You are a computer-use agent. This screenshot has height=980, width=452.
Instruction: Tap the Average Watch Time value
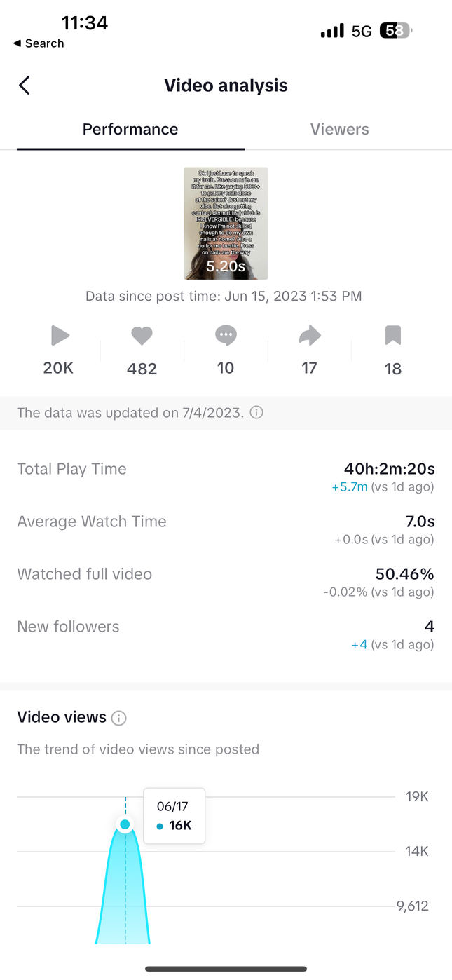coord(420,522)
